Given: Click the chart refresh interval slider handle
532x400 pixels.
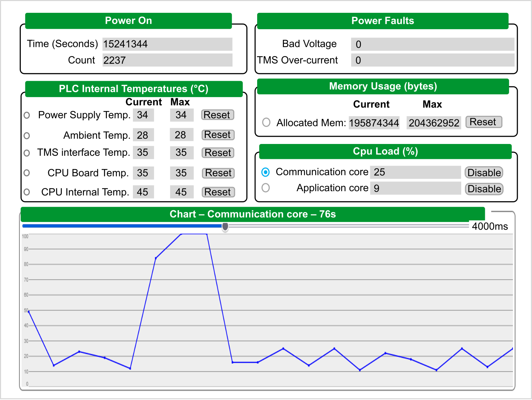Looking at the screenshot, I should [225, 227].
